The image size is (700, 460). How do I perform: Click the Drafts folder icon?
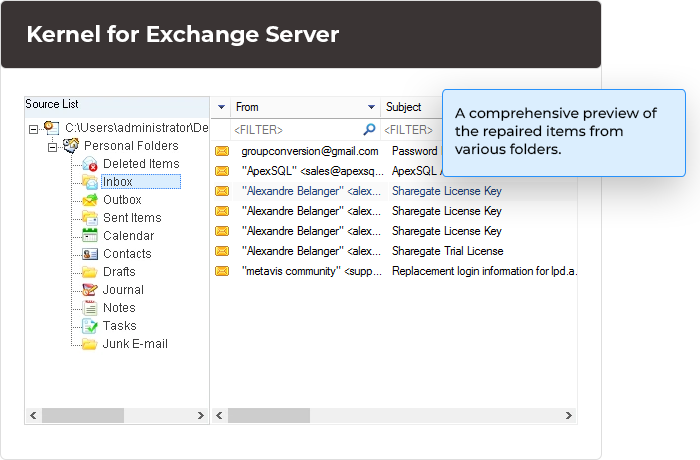[x=90, y=272]
